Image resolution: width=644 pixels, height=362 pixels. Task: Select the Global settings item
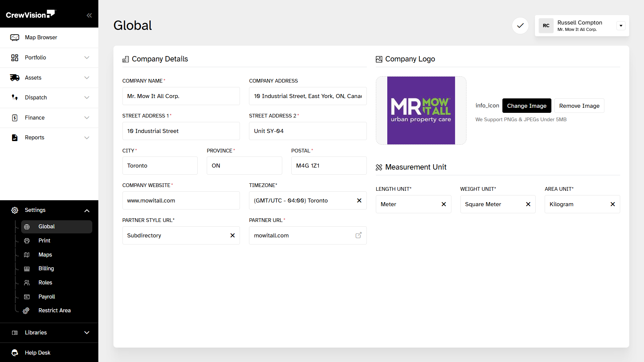(x=56, y=227)
